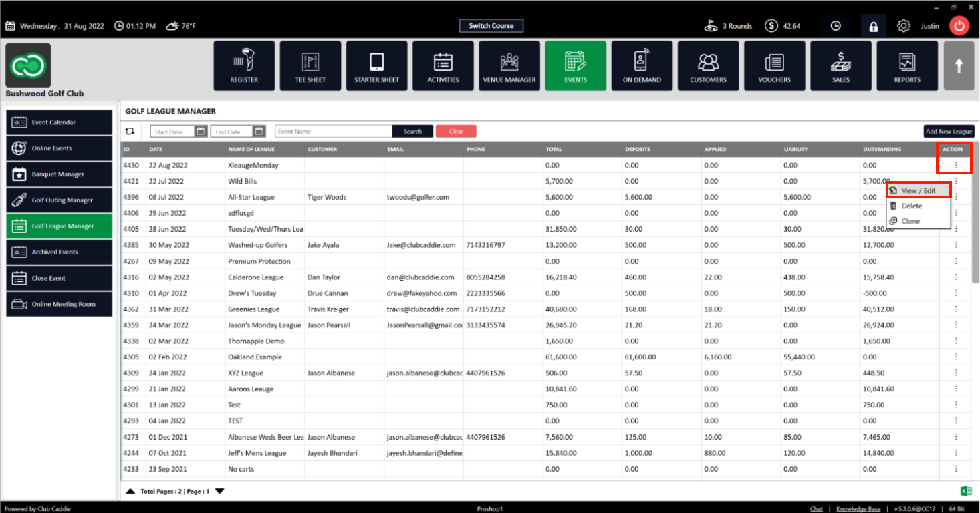The width and height of the screenshot is (980, 513).
Task: Click the red power logout button
Action: tap(959, 26)
